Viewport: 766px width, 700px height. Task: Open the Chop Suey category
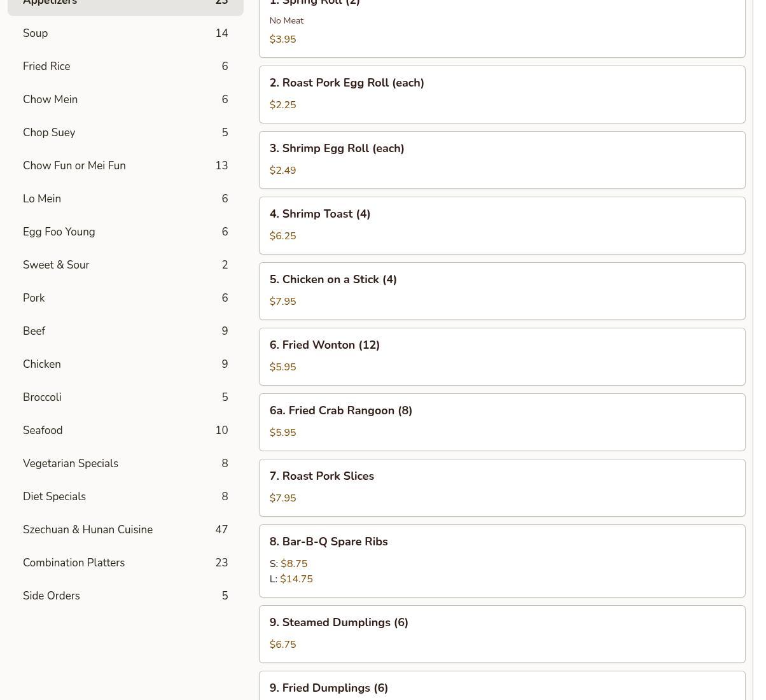coord(125,132)
